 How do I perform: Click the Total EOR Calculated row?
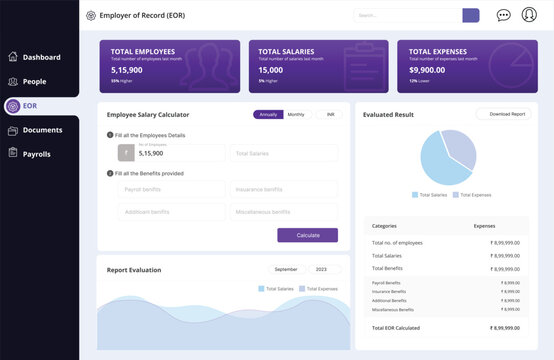(446, 328)
